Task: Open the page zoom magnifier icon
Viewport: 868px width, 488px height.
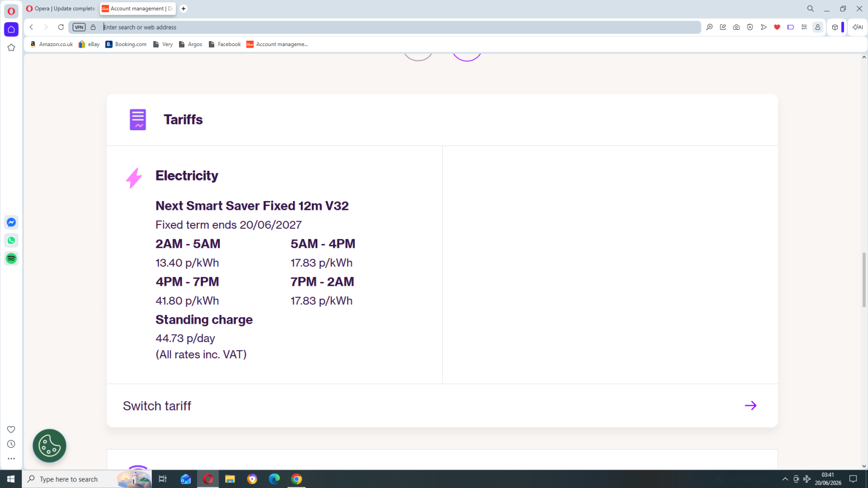Action: [x=709, y=27]
